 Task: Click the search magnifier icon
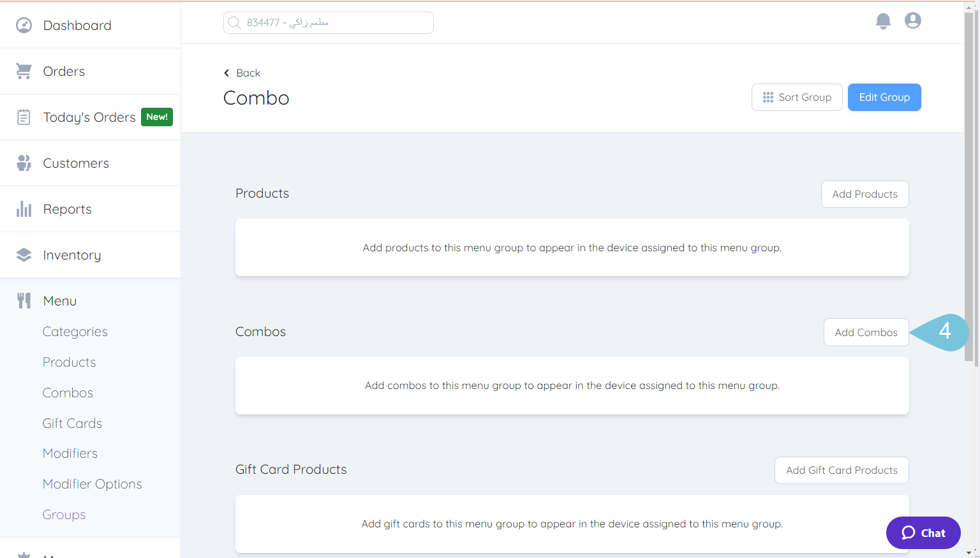[234, 22]
